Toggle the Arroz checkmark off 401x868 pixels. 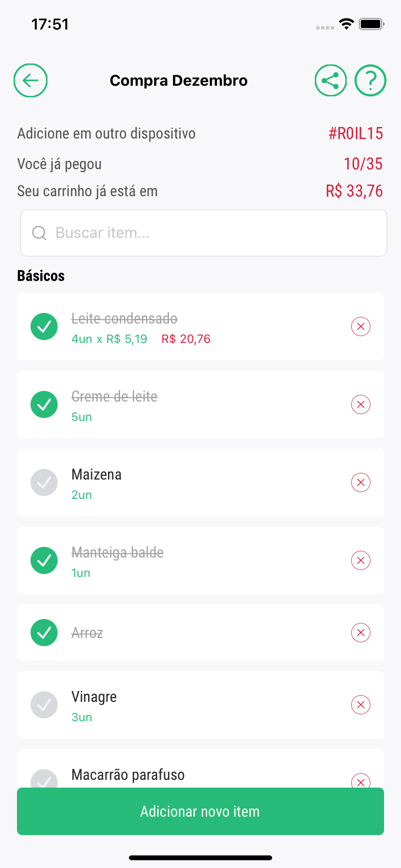[44, 633]
